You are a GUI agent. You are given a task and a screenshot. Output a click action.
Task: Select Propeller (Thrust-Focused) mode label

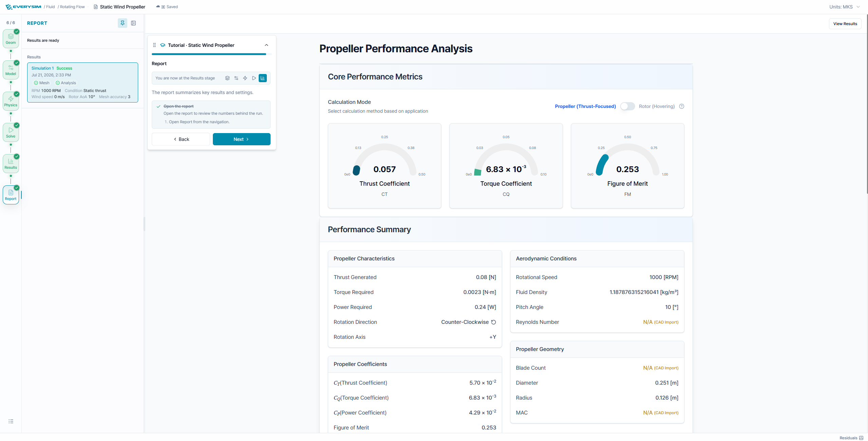[x=585, y=106]
